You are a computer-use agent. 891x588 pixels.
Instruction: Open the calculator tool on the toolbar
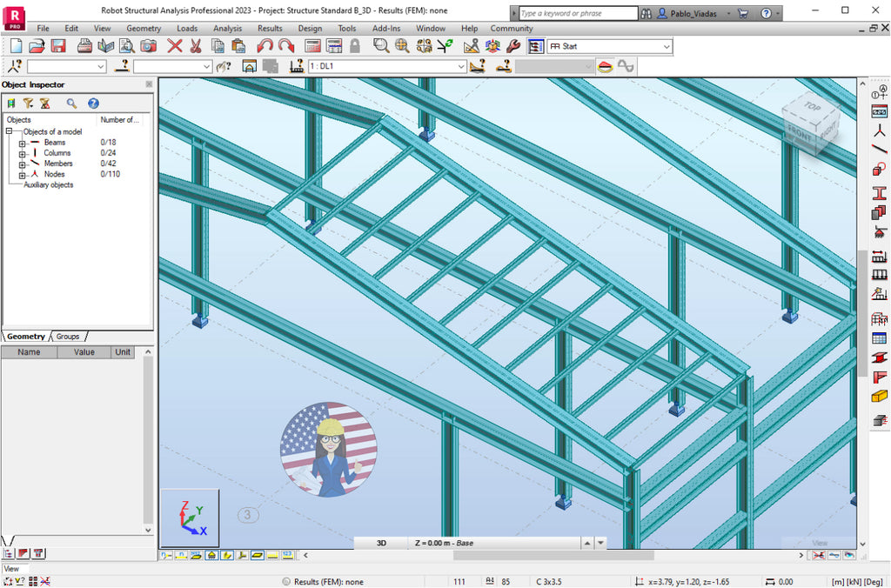312,45
